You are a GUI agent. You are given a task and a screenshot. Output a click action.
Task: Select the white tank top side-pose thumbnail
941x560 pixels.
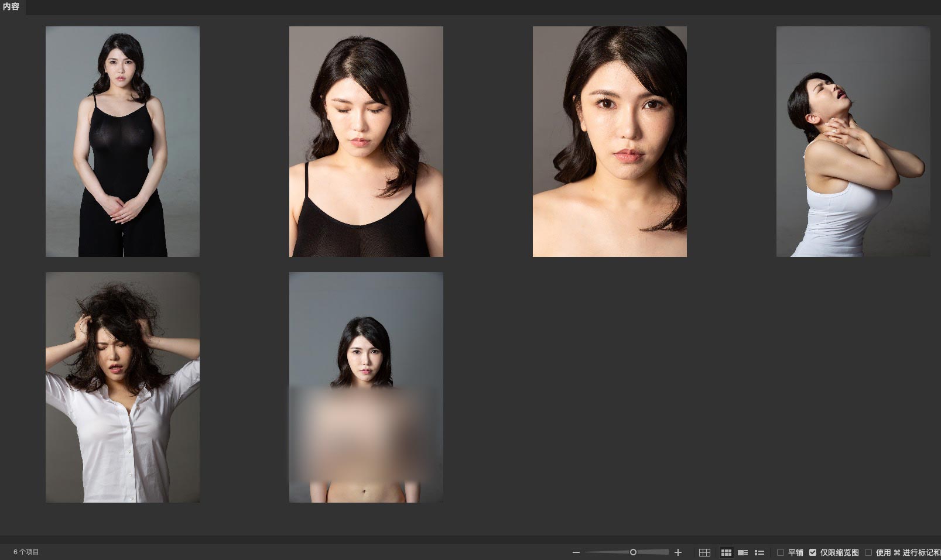[853, 141]
